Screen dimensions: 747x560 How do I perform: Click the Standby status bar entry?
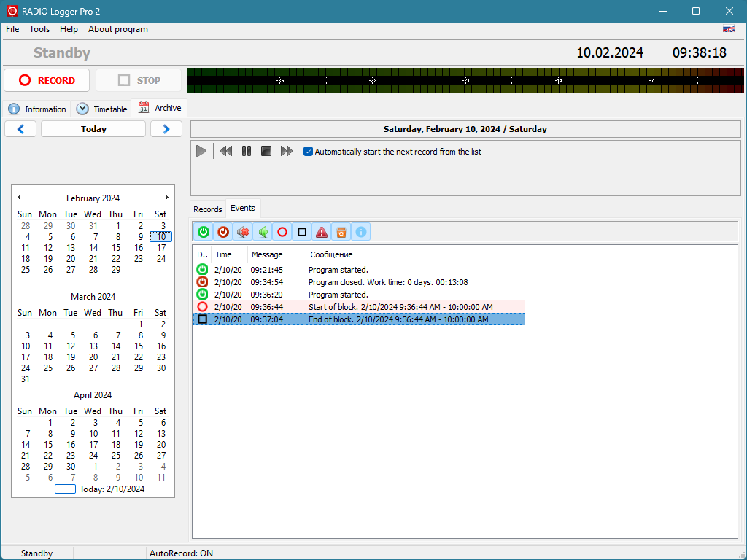pyautogui.click(x=36, y=553)
